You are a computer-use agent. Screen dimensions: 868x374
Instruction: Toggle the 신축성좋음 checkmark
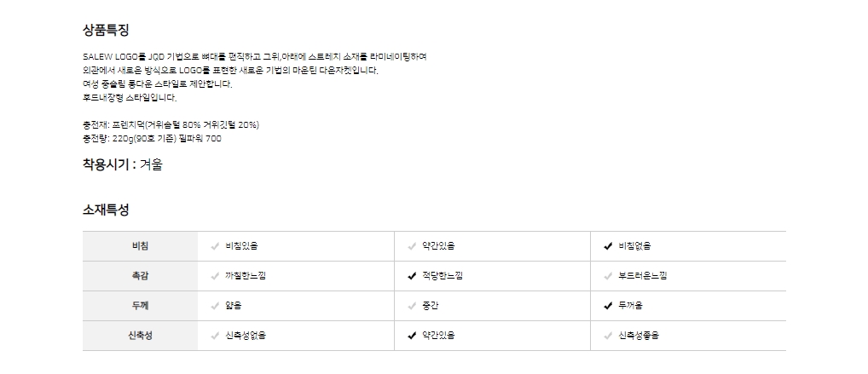coord(608,336)
